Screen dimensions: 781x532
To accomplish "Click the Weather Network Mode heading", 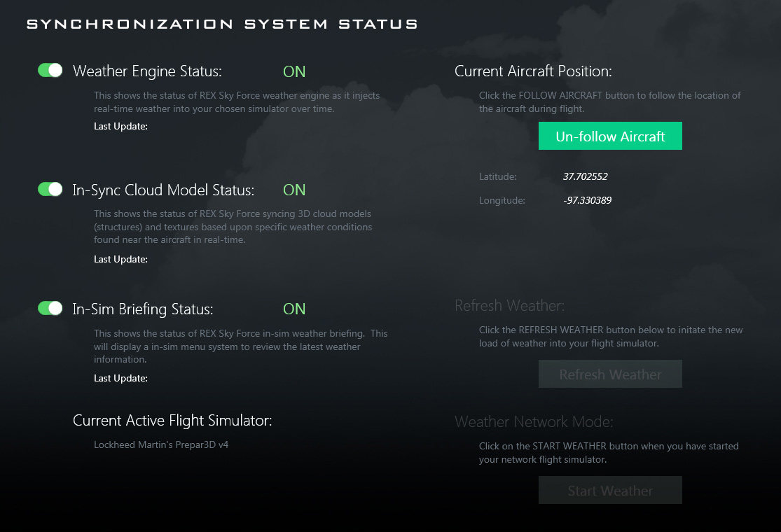I will pos(533,421).
